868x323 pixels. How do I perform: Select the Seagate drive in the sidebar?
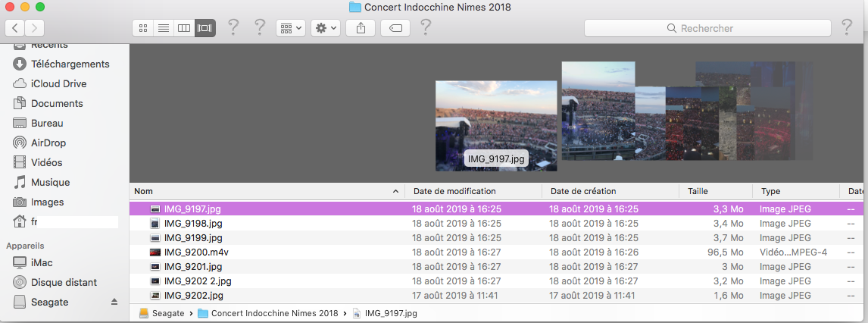pos(50,303)
